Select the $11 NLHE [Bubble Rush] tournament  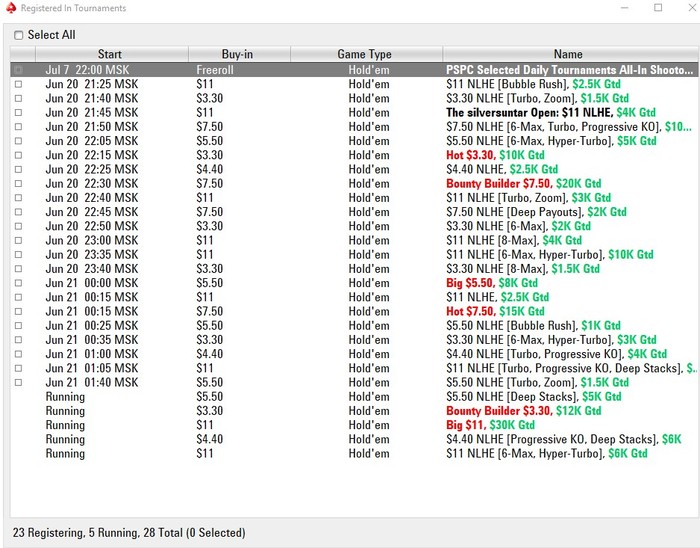[354, 84]
